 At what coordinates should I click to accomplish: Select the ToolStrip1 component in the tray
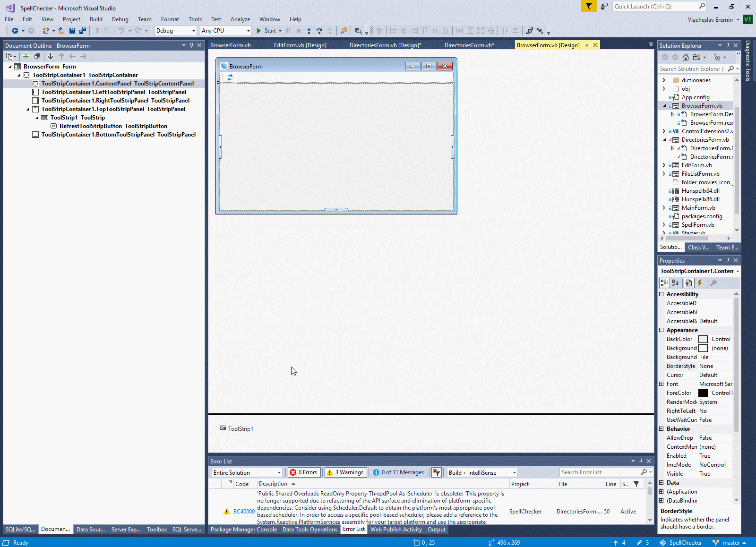click(x=236, y=428)
